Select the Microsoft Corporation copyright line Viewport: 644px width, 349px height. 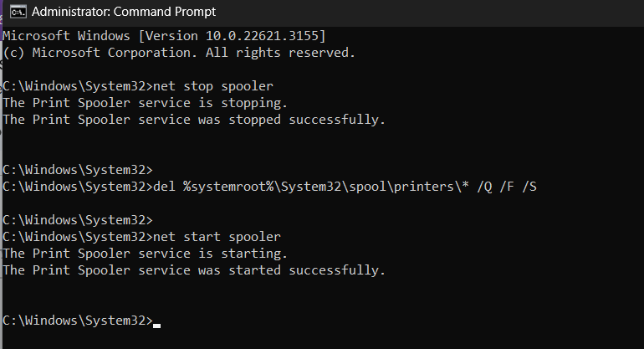coord(179,53)
